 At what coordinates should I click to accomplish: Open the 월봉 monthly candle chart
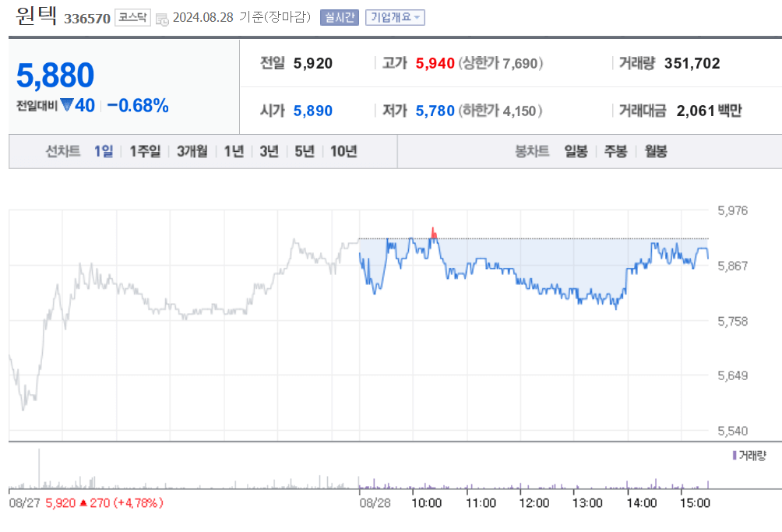click(x=655, y=151)
